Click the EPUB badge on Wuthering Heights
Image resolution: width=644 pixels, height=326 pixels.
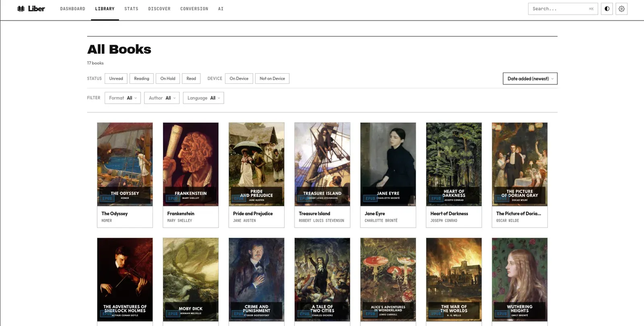(502, 314)
